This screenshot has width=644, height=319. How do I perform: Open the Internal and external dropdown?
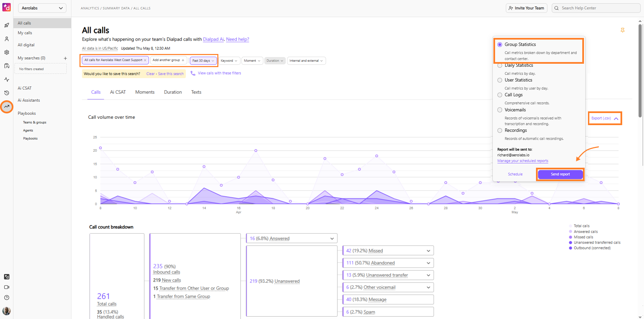pyautogui.click(x=306, y=61)
